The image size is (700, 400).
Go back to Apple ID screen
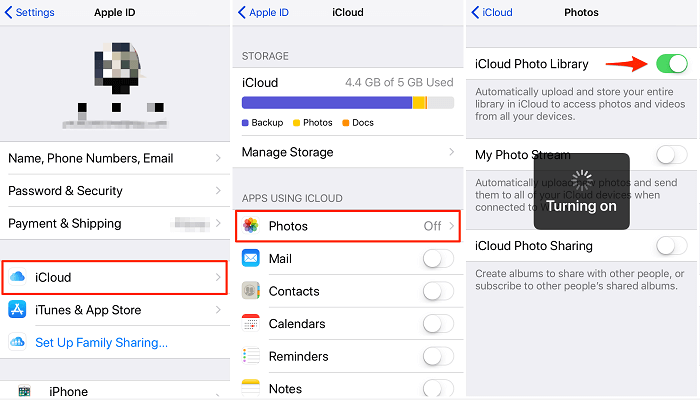pyautogui.click(x=264, y=13)
